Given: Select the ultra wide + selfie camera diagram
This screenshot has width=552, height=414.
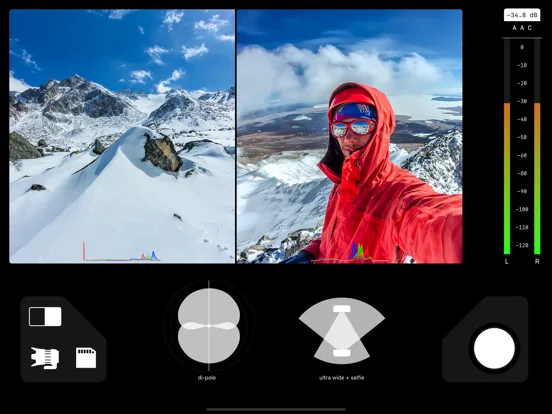Looking at the screenshot, I should (341, 331).
